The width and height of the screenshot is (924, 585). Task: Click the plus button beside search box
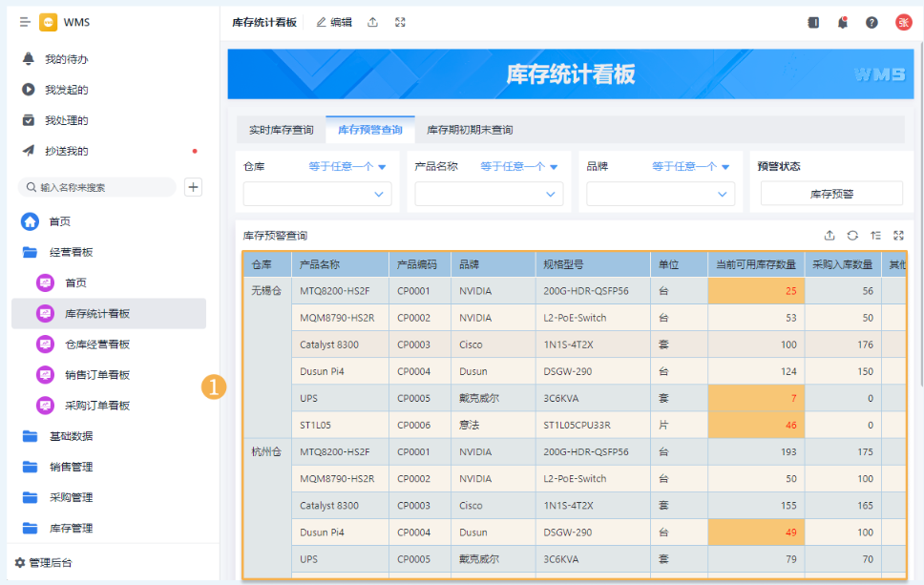[193, 187]
